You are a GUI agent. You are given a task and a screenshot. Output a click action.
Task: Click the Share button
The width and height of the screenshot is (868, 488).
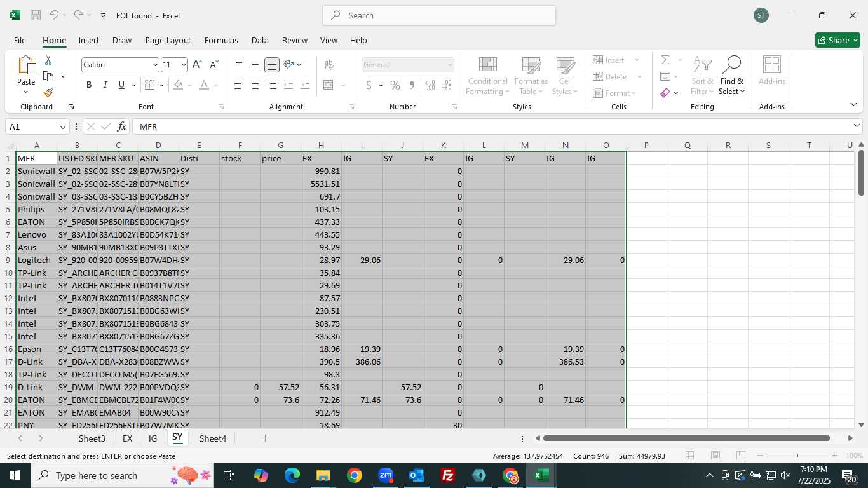click(837, 40)
